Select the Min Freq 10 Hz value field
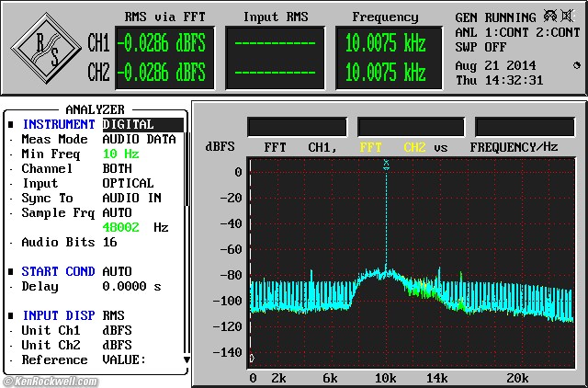Image resolution: width=588 pixels, height=388 pixels. click(120, 154)
